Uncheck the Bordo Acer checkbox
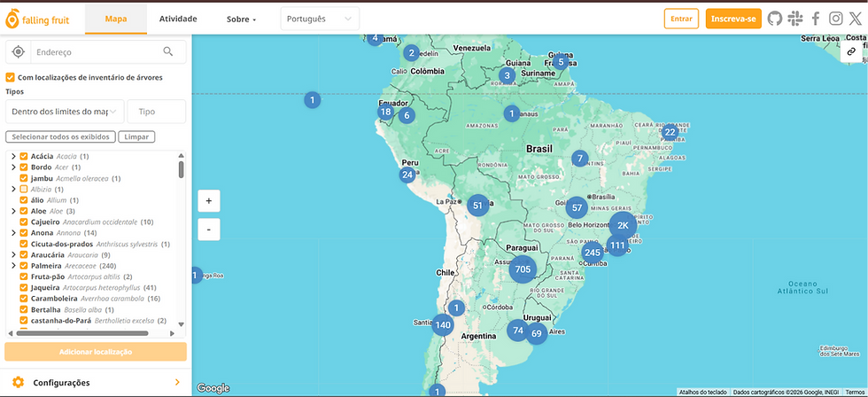 (x=23, y=167)
